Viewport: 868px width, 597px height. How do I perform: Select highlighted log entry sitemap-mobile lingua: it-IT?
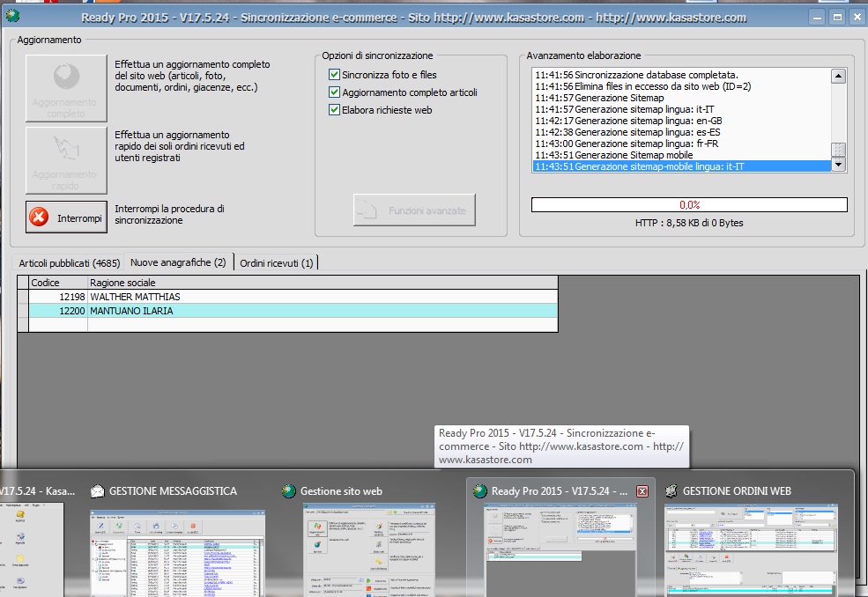click(x=682, y=166)
